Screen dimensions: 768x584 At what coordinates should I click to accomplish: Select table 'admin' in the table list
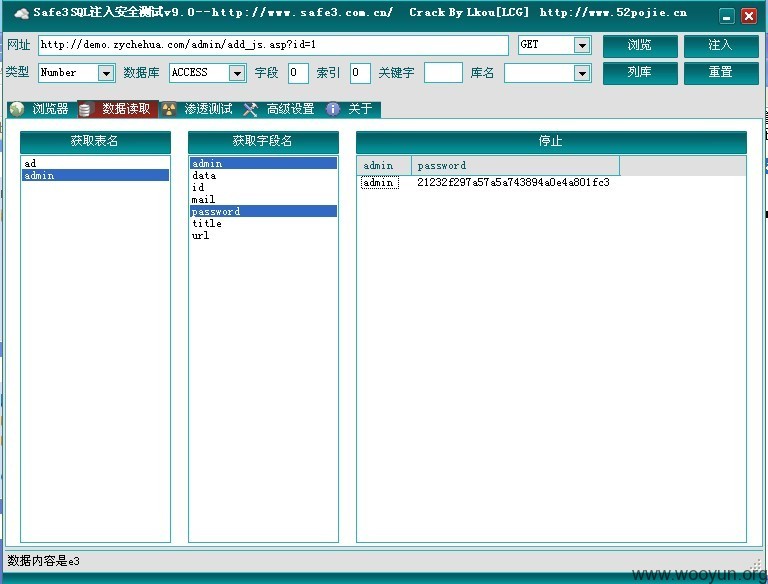95,175
